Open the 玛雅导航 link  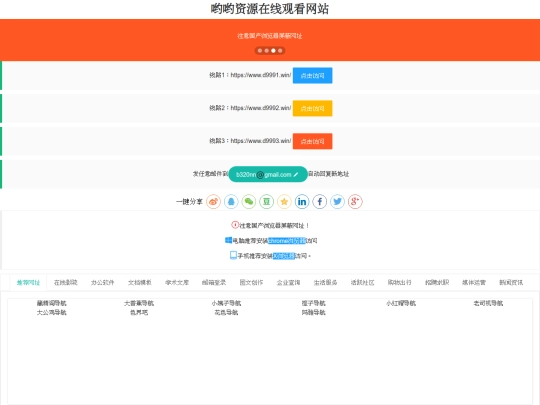pyautogui.click(x=313, y=312)
